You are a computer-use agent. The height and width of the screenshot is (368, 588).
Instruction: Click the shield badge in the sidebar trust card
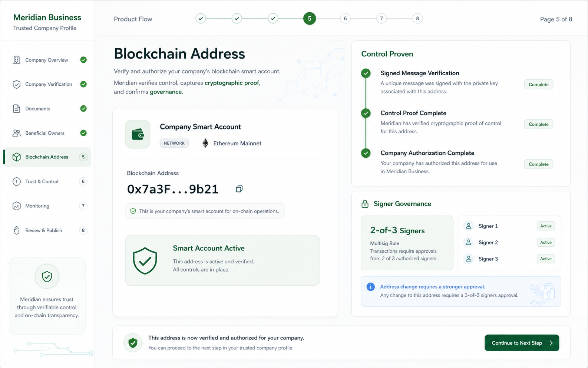pyautogui.click(x=47, y=276)
